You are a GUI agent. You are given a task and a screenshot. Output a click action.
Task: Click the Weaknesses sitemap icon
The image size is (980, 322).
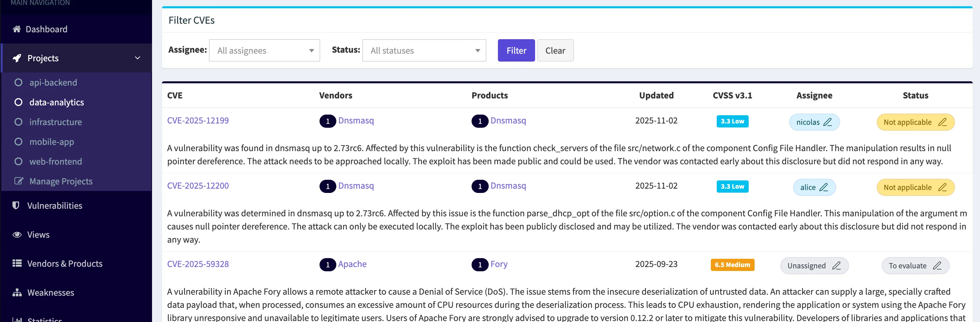(16, 292)
